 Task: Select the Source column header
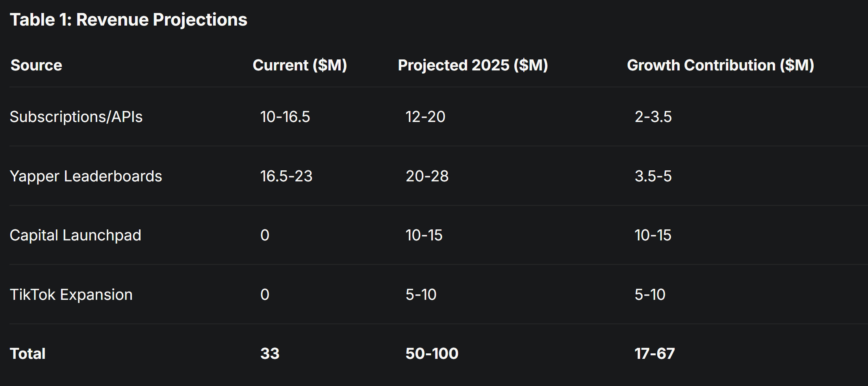point(36,65)
